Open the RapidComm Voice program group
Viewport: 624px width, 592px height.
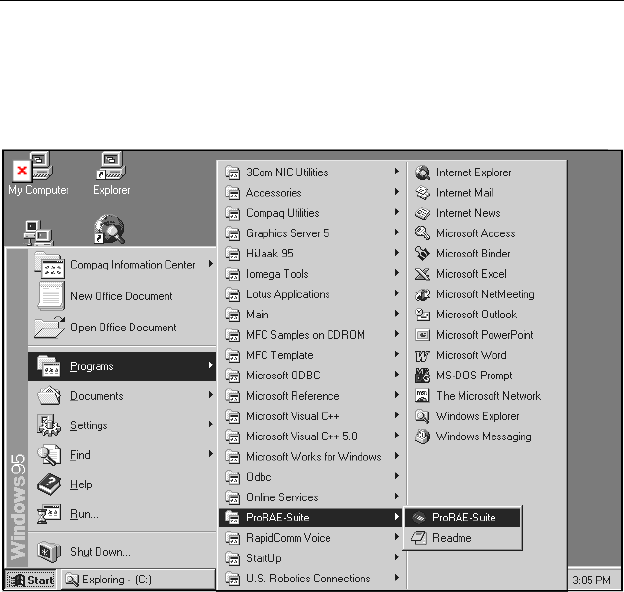(312, 538)
